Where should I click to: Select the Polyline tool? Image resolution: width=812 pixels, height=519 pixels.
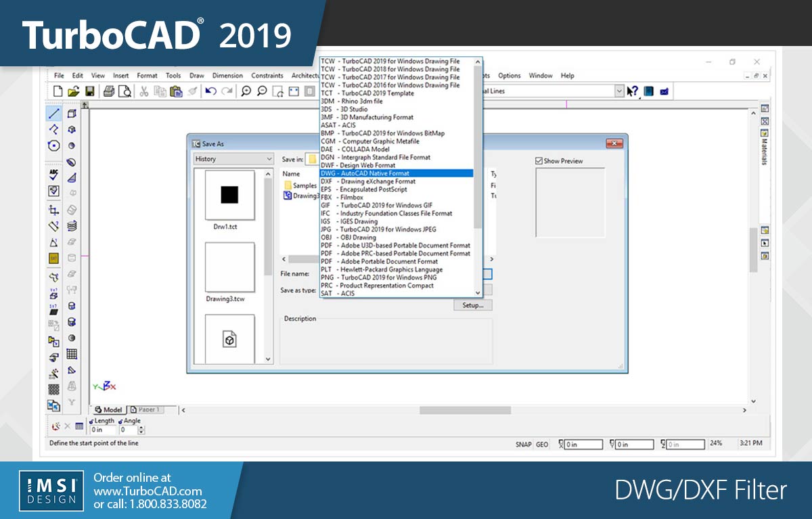click(x=54, y=129)
